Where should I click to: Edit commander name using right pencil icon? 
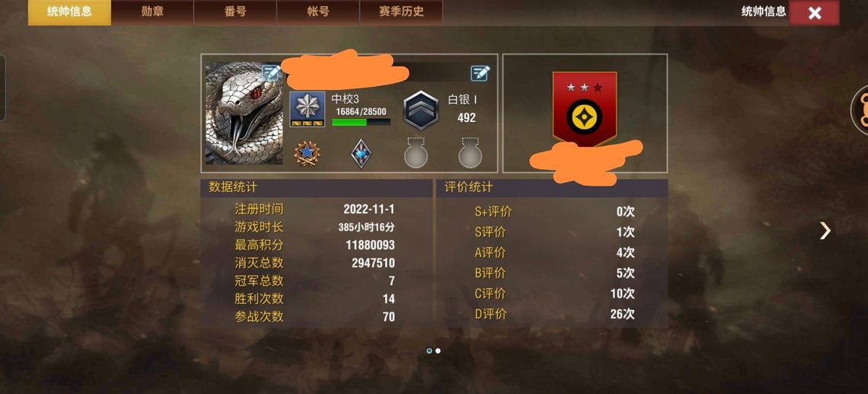pos(480,73)
